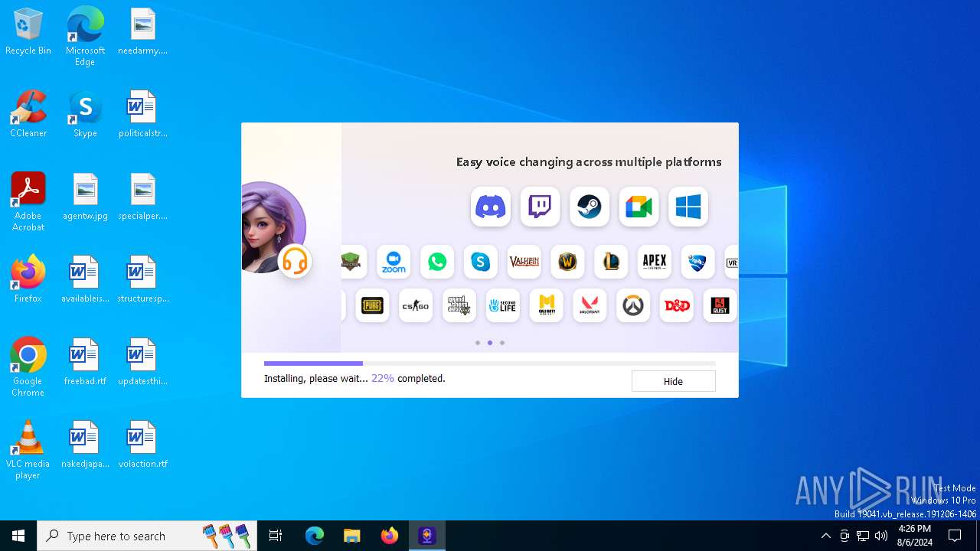Open the notification center
This screenshot has width=980, height=551.
pyautogui.click(x=955, y=536)
